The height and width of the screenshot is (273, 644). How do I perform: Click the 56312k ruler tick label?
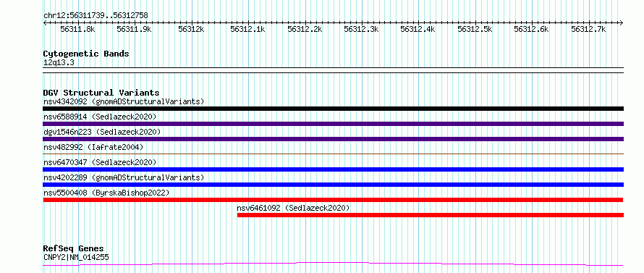coord(191,30)
